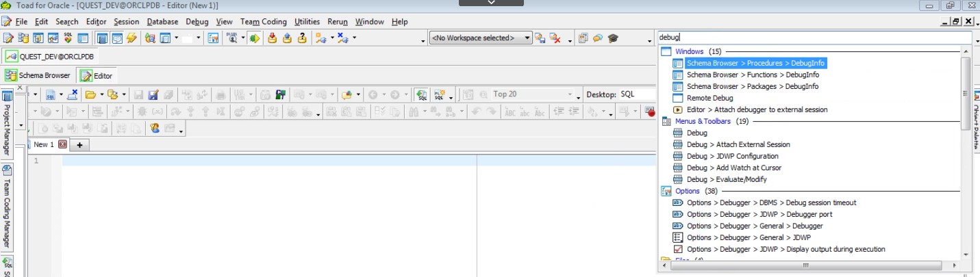Open the File menu
The width and height of the screenshot is (980, 277).
tap(21, 22)
